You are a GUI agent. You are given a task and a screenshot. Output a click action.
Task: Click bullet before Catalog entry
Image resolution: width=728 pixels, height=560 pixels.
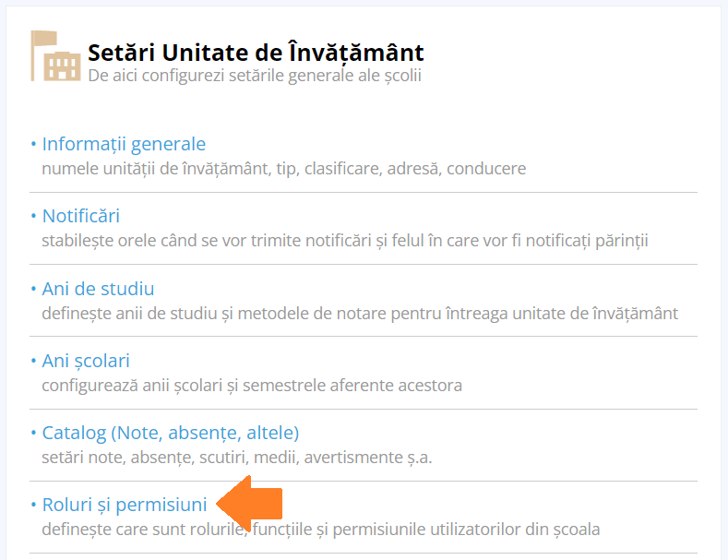click(x=33, y=434)
